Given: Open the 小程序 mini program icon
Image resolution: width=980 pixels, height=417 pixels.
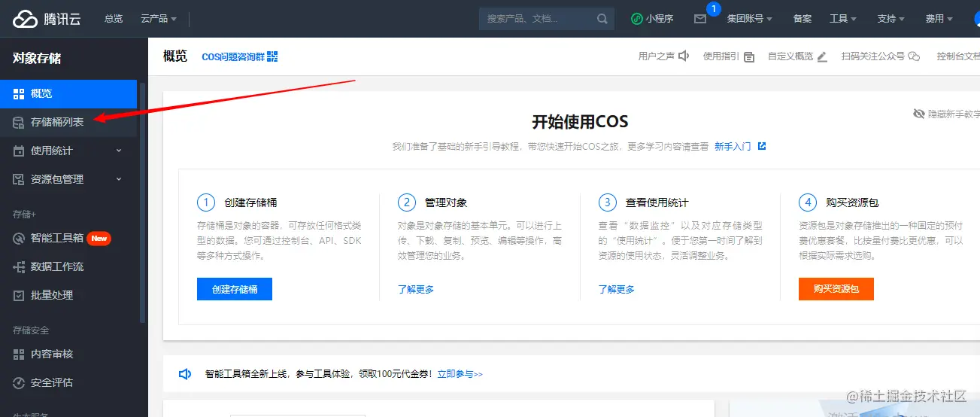Looking at the screenshot, I should pyautogui.click(x=636, y=19).
